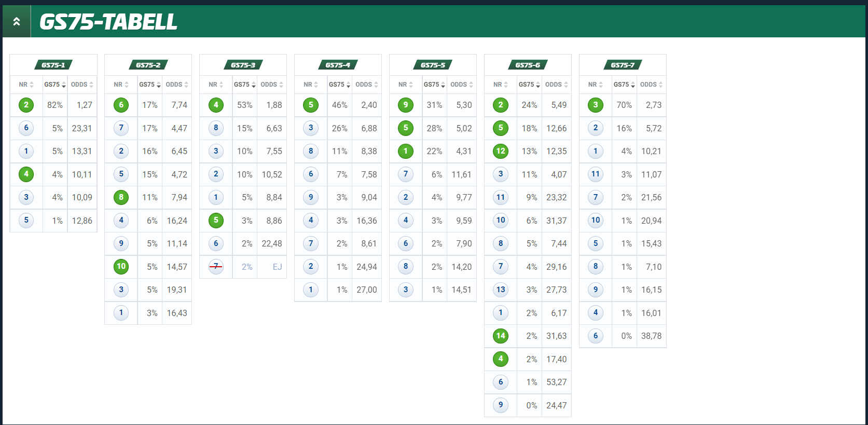Screen dimensions: 868x425
Task: Toggle horse 4 in GS75-6 (17,40 odds)
Action: (x=501, y=359)
